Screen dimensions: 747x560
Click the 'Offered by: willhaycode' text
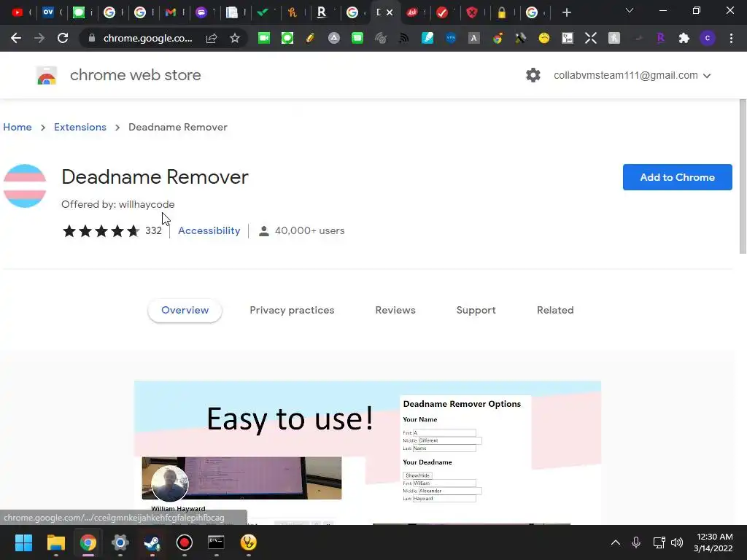click(x=117, y=204)
